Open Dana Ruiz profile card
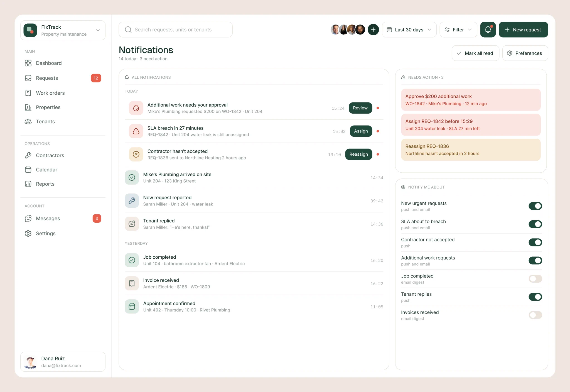 pyautogui.click(x=63, y=362)
